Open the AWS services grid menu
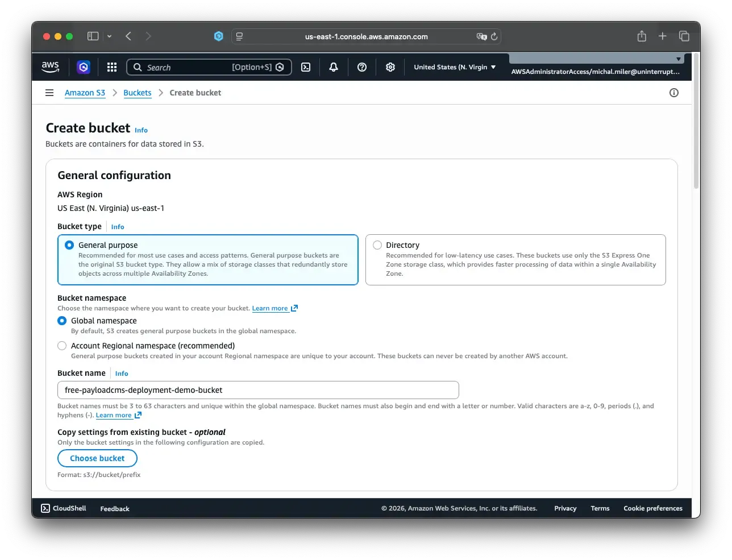This screenshot has height=560, width=732. pyautogui.click(x=112, y=67)
